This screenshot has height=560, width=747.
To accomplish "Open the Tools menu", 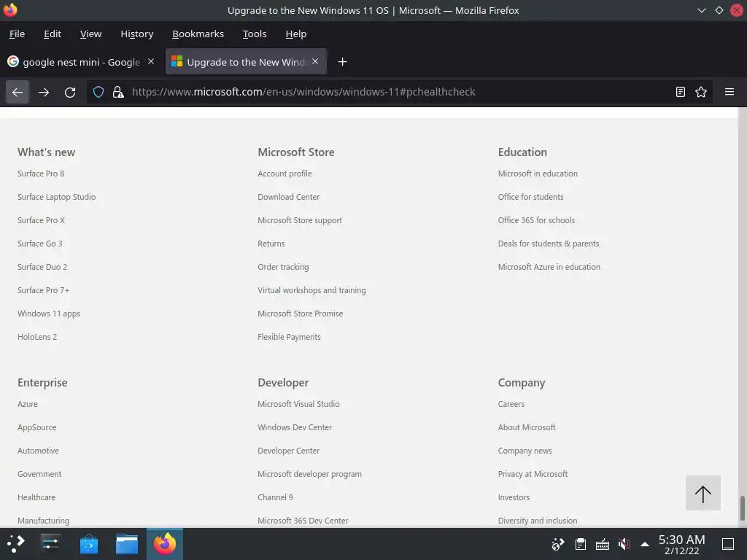I will coord(255,34).
